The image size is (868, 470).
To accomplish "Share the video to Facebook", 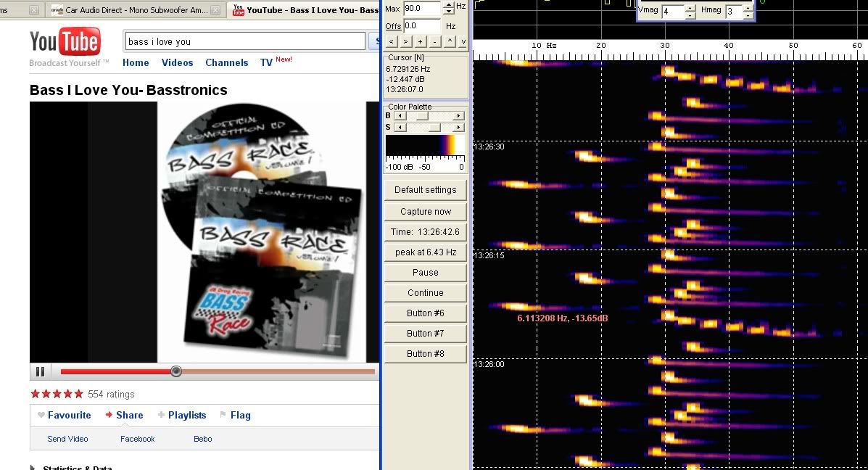I will (137, 438).
